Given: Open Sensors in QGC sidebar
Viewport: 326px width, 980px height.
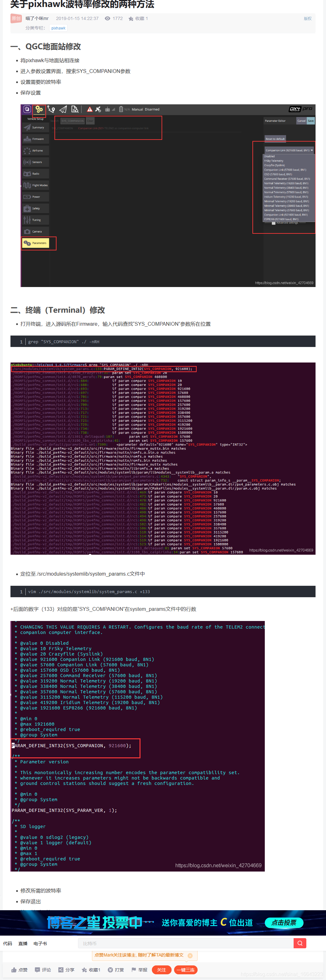Looking at the screenshot, I should tap(36, 162).
